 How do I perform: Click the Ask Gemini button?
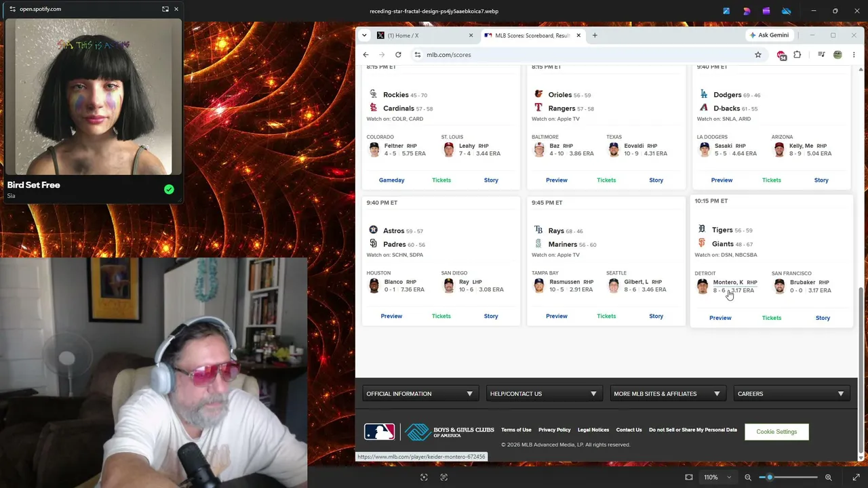(x=770, y=35)
